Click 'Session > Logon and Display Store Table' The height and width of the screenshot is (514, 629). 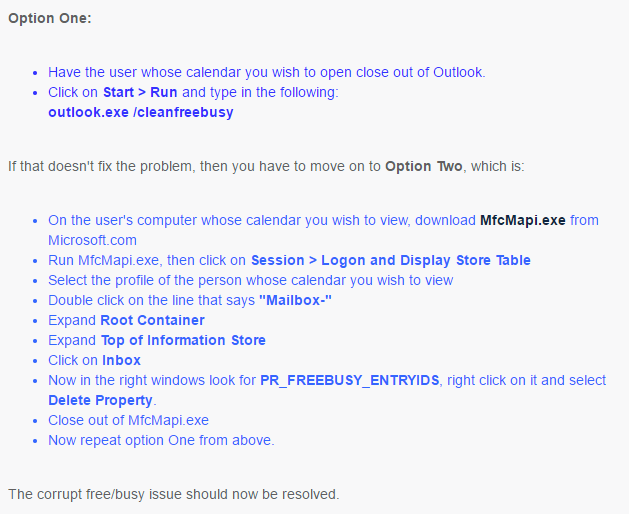pos(391,260)
